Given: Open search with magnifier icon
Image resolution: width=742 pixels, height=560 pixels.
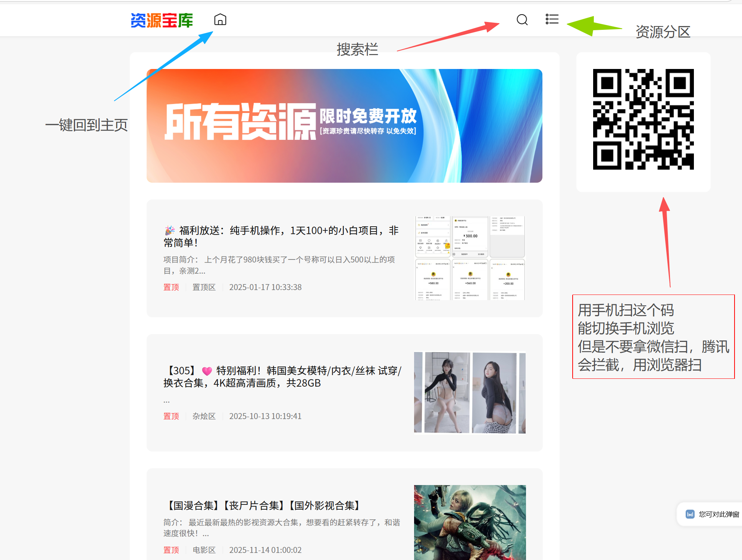Looking at the screenshot, I should [522, 19].
